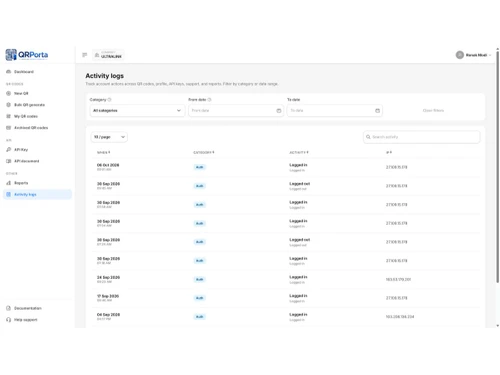Click the vertical page scrollbar
Screen dimensions: 500x375
tap(498, 167)
